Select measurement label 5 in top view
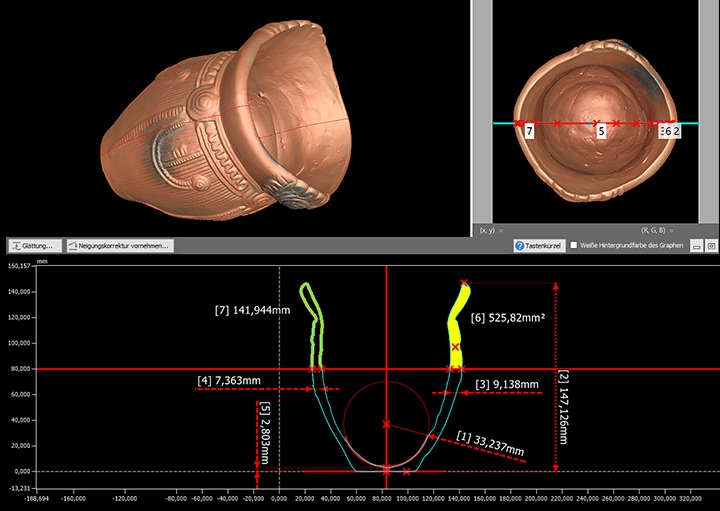Screen dimensions: 720x511 pyautogui.click(x=601, y=131)
